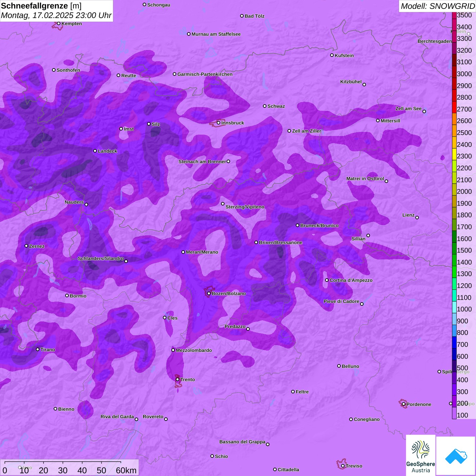Click the Pordenone city outline marker
Screen dimensions: 476x476
click(x=403, y=404)
